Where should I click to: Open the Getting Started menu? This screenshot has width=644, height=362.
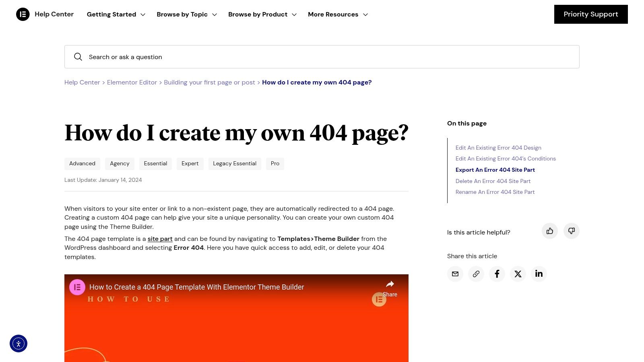(116, 14)
